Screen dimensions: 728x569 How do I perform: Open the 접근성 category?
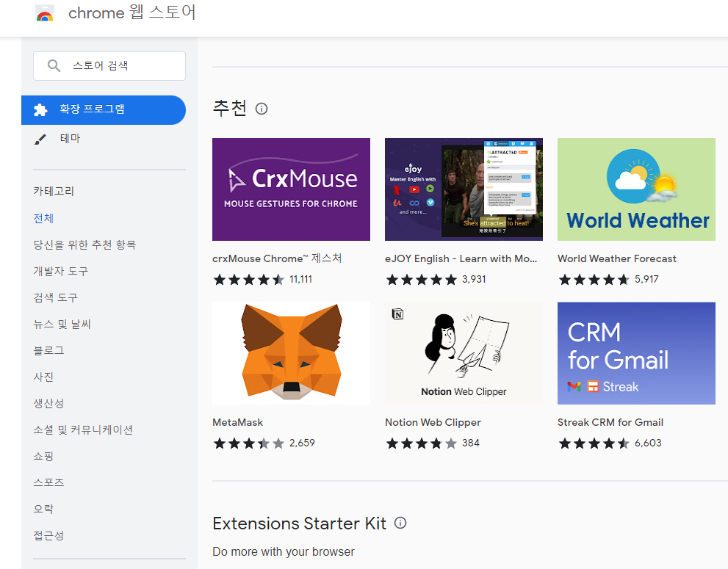pyautogui.click(x=48, y=535)
